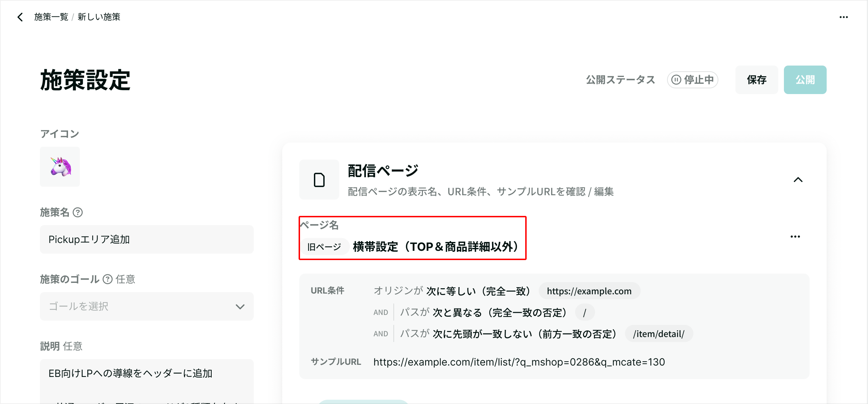The height and width of the screenshot is (404, 868).
Task: Click help icon beside 施策のゴール
Action: point(108,279)
